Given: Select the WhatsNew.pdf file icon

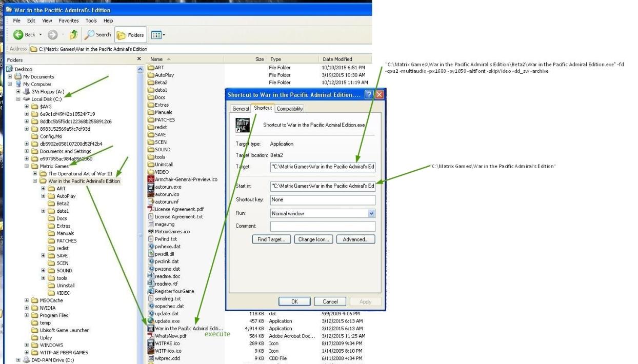Looking at the screenshot, I should [x=151, y=336].
